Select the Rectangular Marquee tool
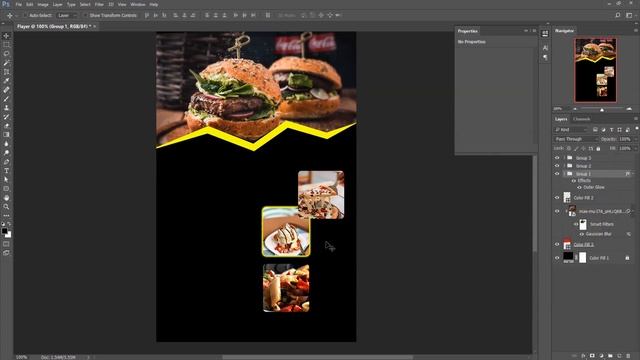640x360 pixels. tap(6, 45)
